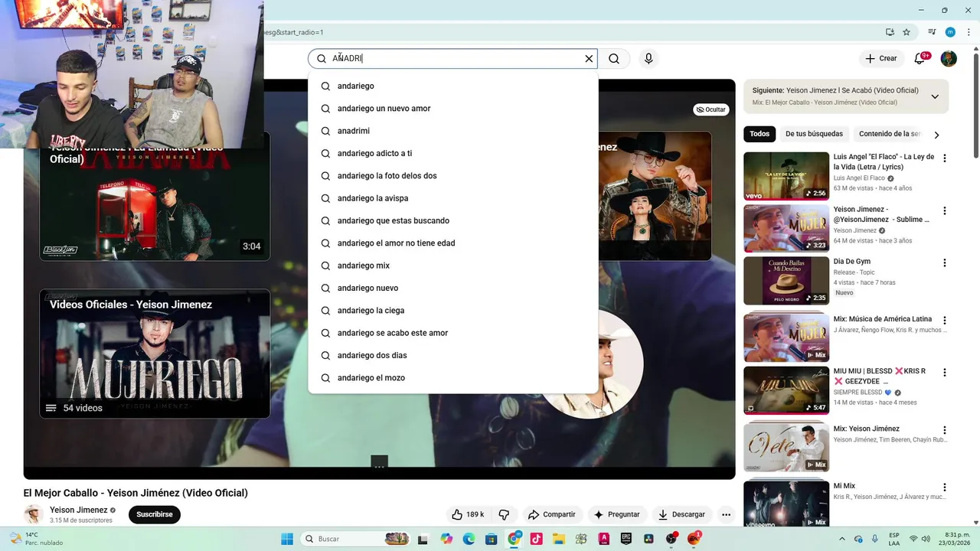Select 'Contenido de la ser' chip
The width and height of the screenshot is (980, 551).
tap(889, 134)
